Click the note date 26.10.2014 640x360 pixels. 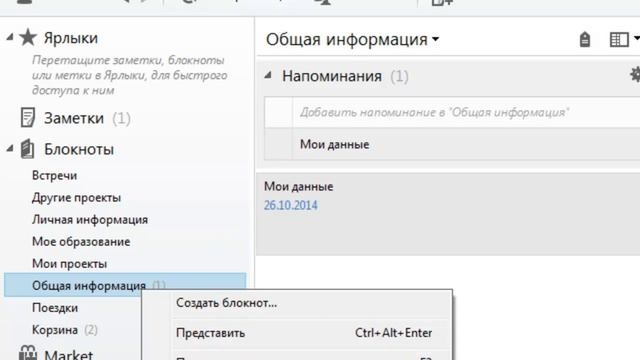point(291,205)
